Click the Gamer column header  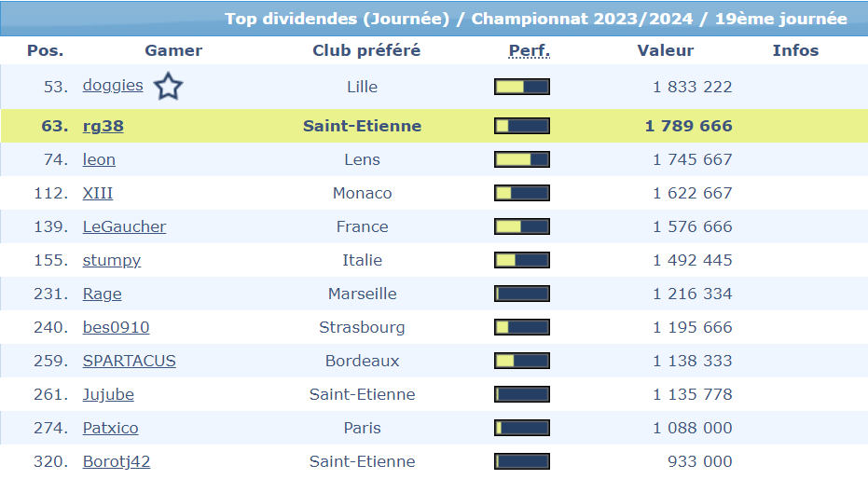[x=173, y=50]
